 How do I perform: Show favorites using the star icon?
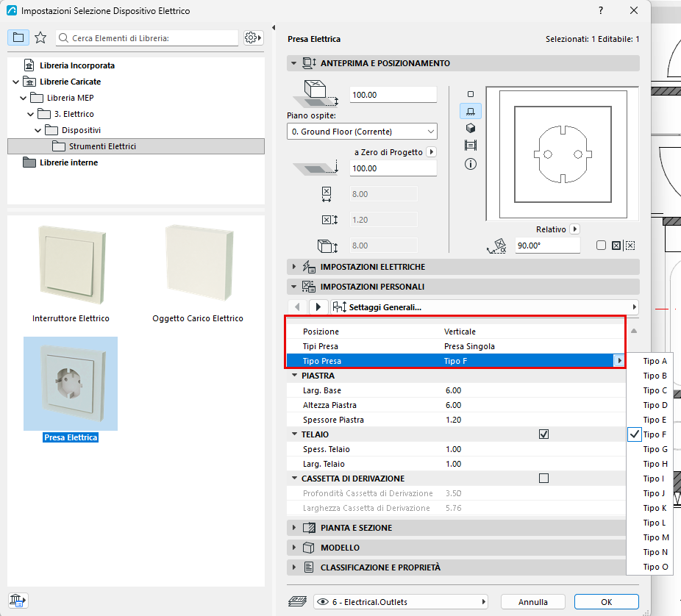[x=40, y=37]
